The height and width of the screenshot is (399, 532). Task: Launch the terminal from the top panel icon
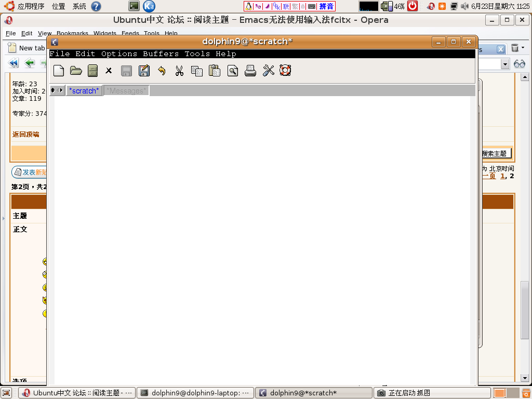134,6
